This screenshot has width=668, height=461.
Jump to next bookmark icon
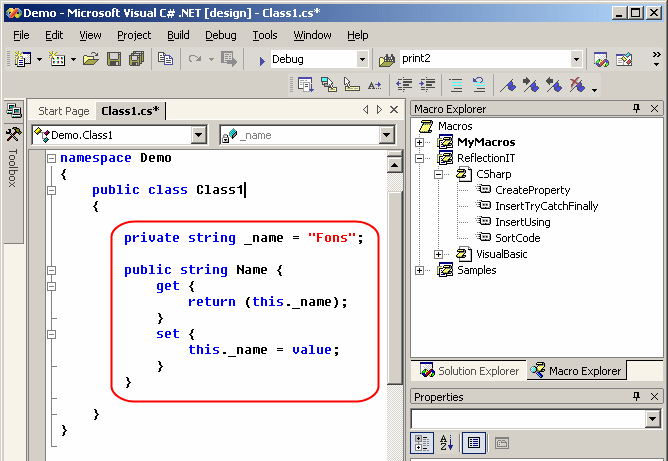click(x=531, y=85)
